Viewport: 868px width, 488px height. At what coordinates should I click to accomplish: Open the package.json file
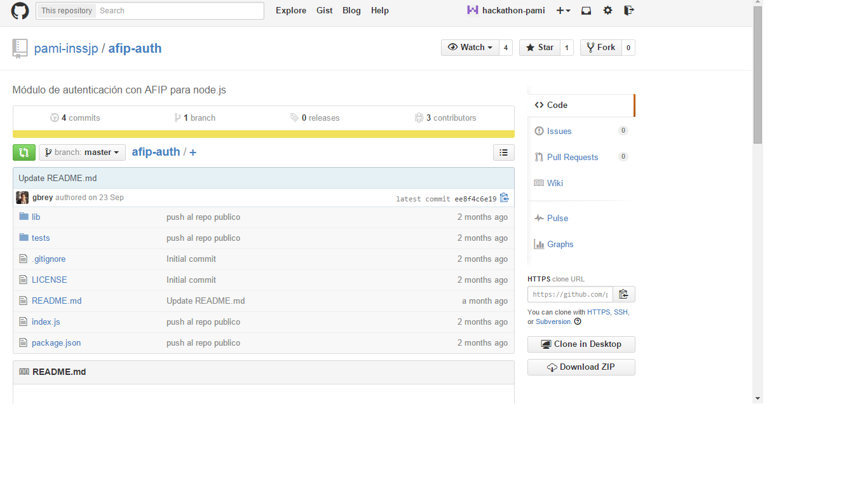(x=56, y=343)
